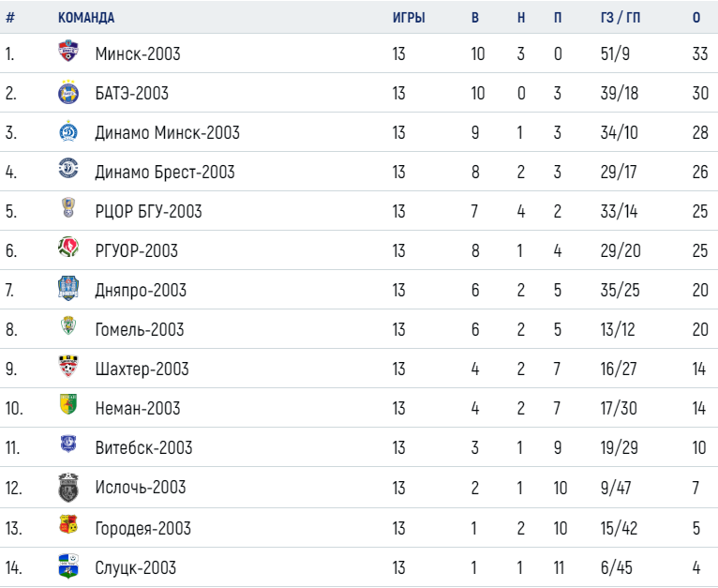
Task: Click the Ислочь-2003 crest icon
Action: coord(68,488)
